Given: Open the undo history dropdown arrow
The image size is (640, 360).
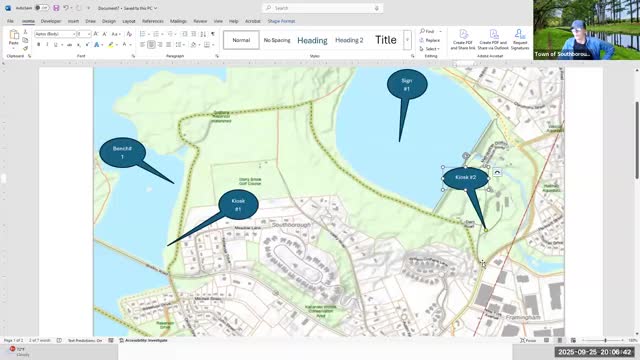Looking at the screenshot, I should coord(71,8).
